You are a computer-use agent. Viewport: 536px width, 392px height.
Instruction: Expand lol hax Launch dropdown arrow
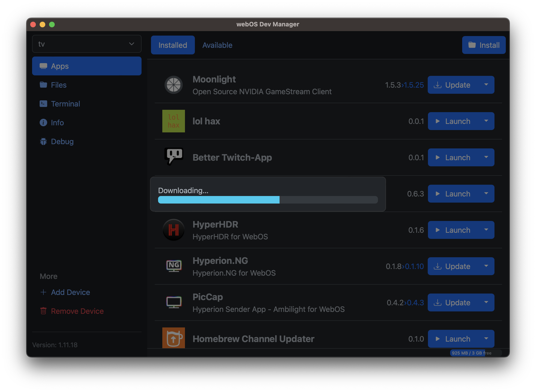[486, 121]
